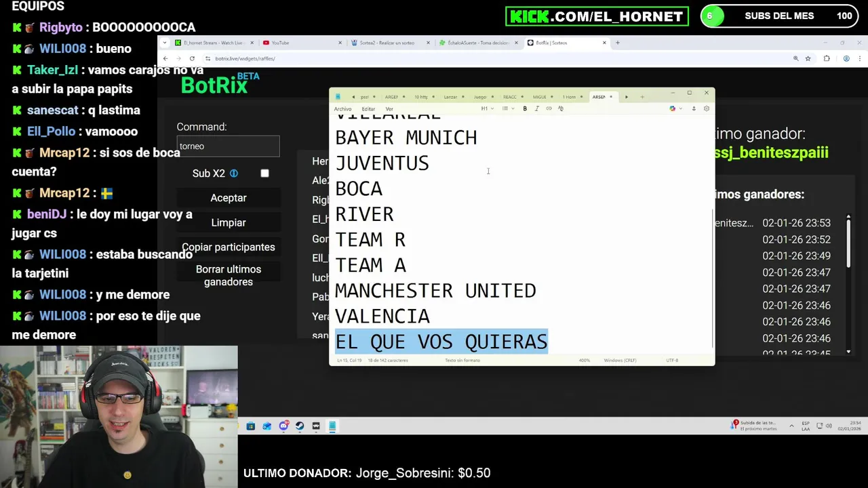Show Sub X2 info tooltip icon
Viewport: 868px width, 488px height.
(234, 174)
